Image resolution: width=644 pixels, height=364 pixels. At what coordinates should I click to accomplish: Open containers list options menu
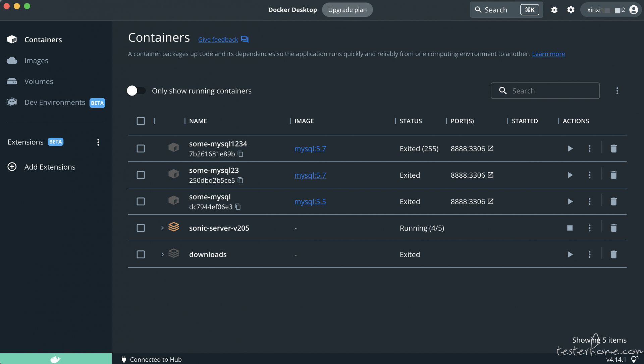pos(617,91)
